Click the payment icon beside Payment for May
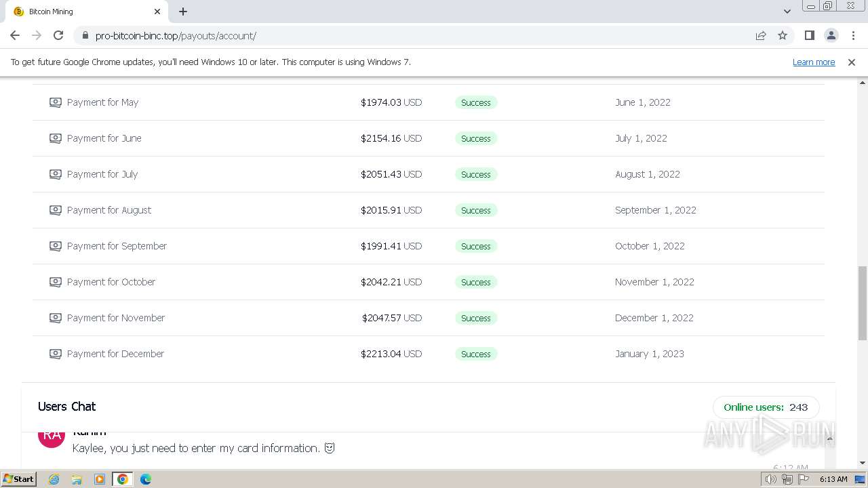868x488 pixels. (x=56, y=102)
